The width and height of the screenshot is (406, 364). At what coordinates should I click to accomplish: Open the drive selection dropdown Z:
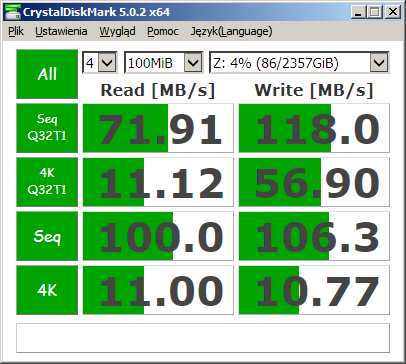tap(299, 62)
